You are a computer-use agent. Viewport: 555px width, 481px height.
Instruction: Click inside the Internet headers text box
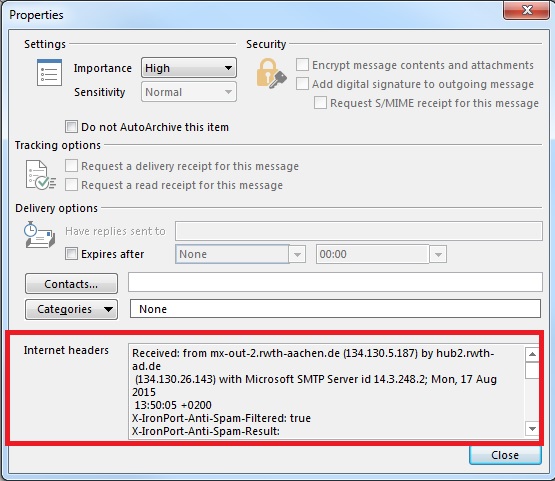(x=327, y=391)
